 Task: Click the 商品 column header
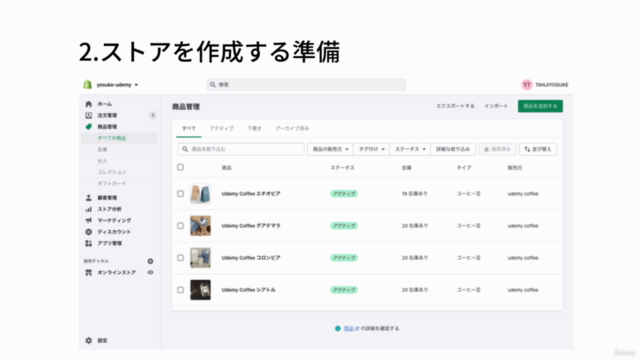point(227,168)
